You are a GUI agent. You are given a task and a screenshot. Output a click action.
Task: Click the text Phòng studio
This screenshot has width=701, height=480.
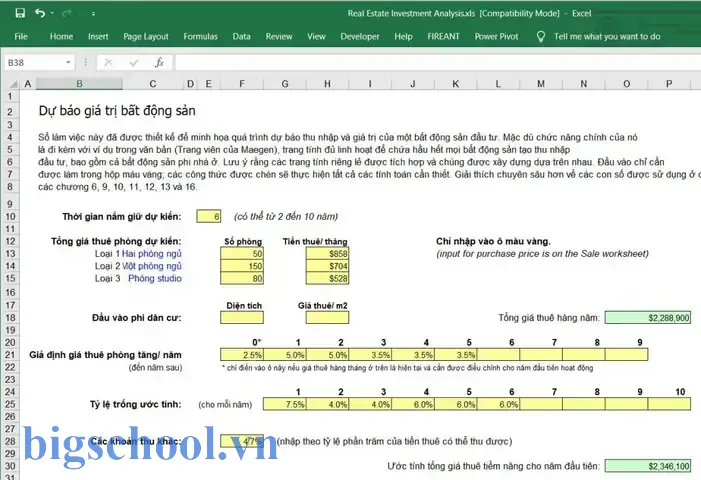click(x=155, y=278)
